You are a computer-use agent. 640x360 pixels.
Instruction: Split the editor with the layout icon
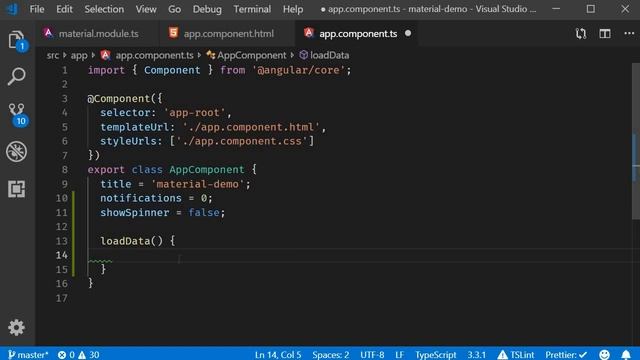[605, 34]
